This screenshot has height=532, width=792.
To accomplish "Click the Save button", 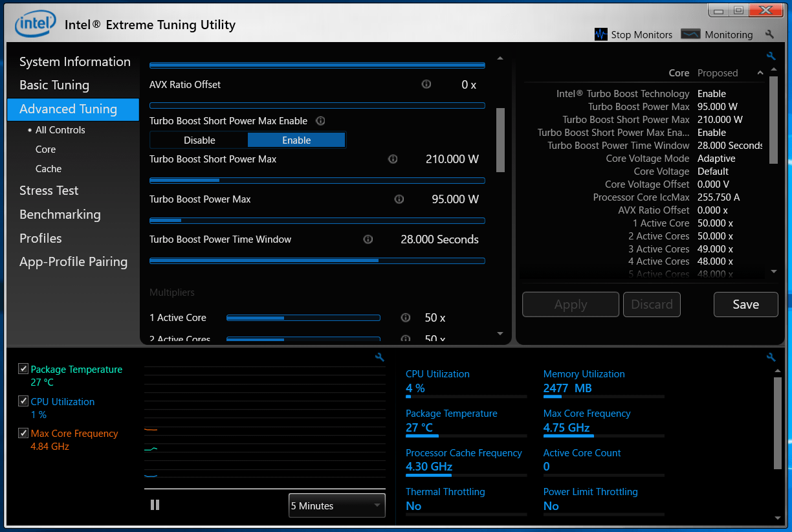I will coord(745,304).
